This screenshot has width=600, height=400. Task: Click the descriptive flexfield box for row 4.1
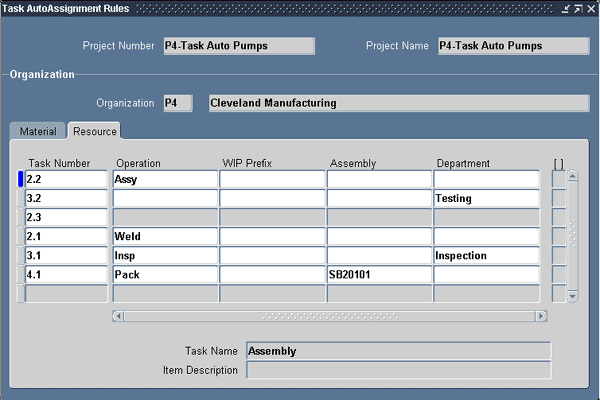pyautogui.click(x=559, y=274)
